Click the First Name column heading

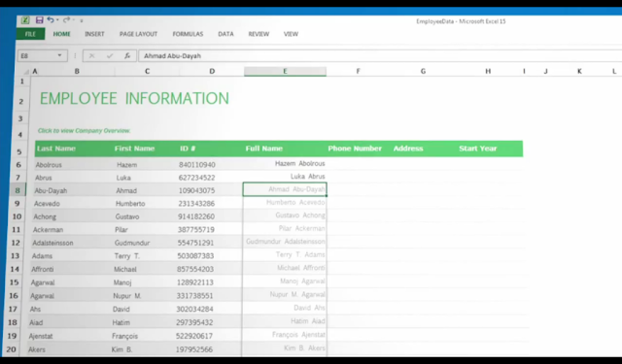(x=134, y=149)
